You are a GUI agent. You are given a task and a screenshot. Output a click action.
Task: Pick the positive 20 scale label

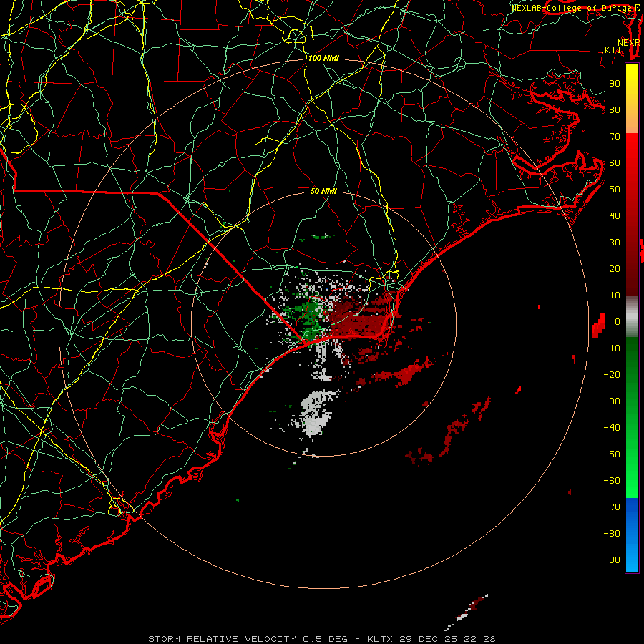pos(615,269)
